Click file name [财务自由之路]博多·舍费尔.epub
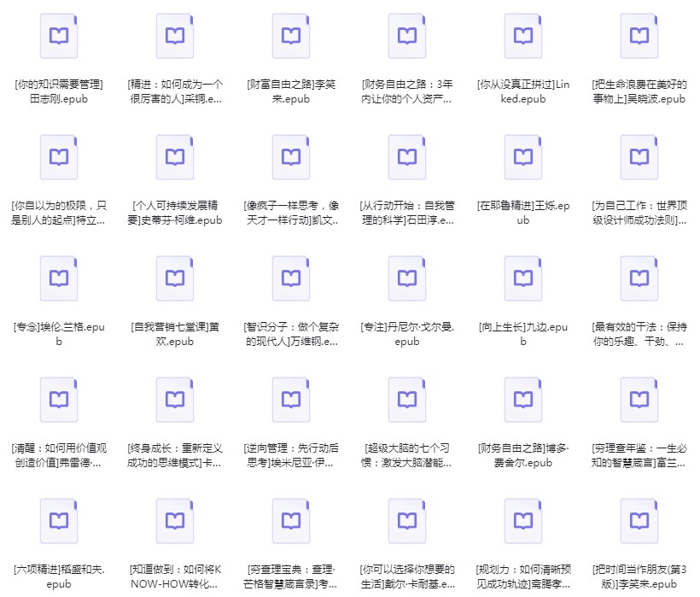Viewport: 700px width, 597px height. (523, 455)
